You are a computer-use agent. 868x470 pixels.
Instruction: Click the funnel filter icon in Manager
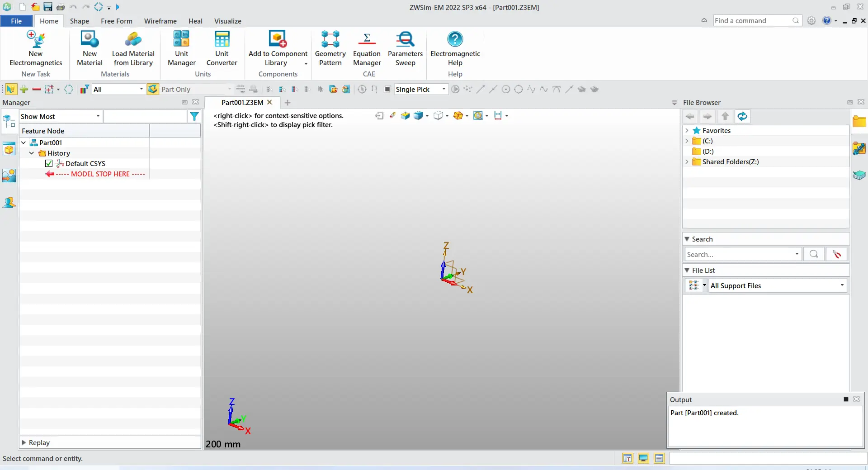194,116
